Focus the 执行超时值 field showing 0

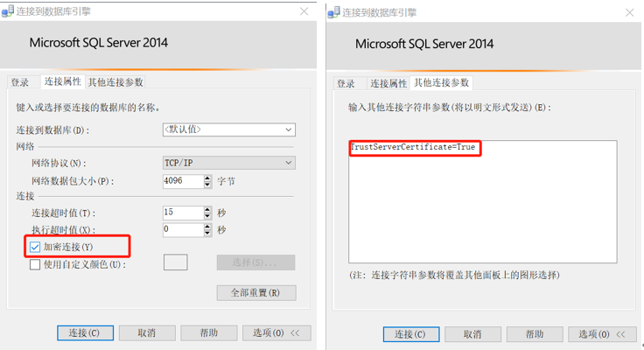click(x=183, y=229)
